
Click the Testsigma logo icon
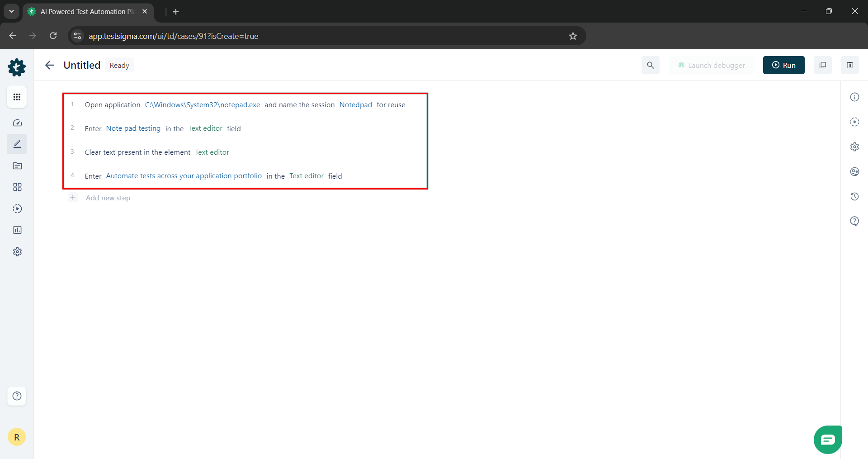[17, 67]
